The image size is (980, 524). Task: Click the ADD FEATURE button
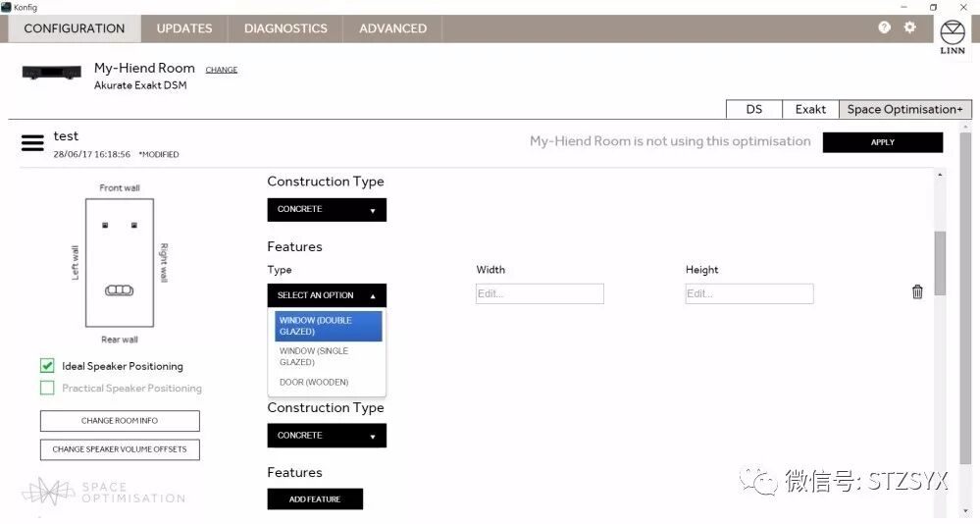315,499
